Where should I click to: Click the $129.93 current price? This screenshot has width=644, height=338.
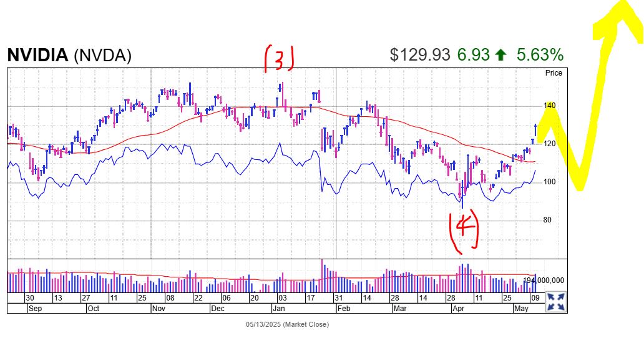tap(420, 55)
